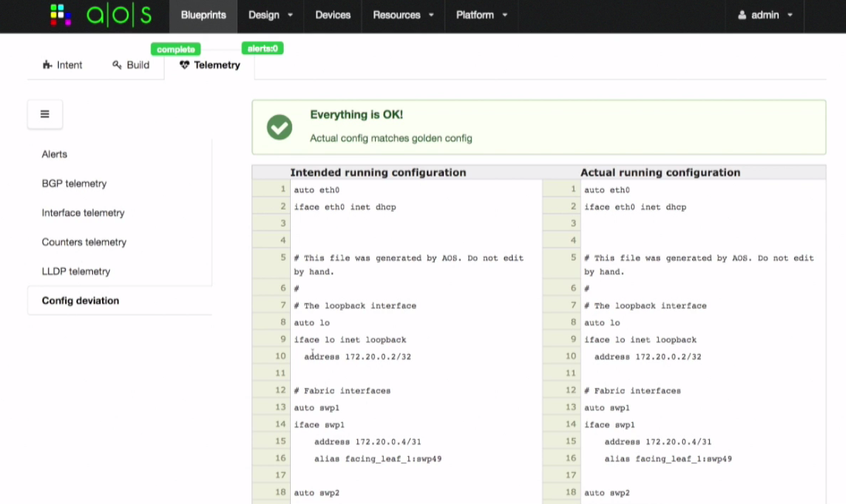Open LLDP telemetry from the sidebar
846x504 pixels.
[x=76, y=272]
